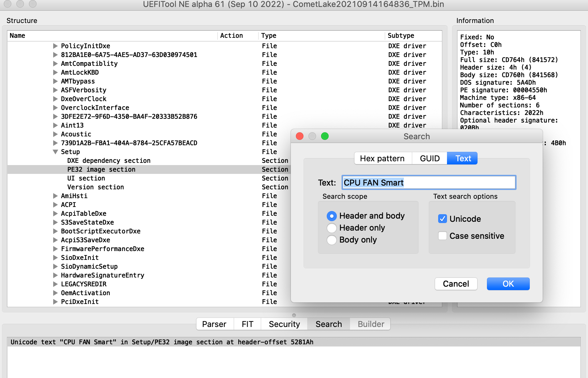Select the PE32 image section row

[x=149, y=169]
